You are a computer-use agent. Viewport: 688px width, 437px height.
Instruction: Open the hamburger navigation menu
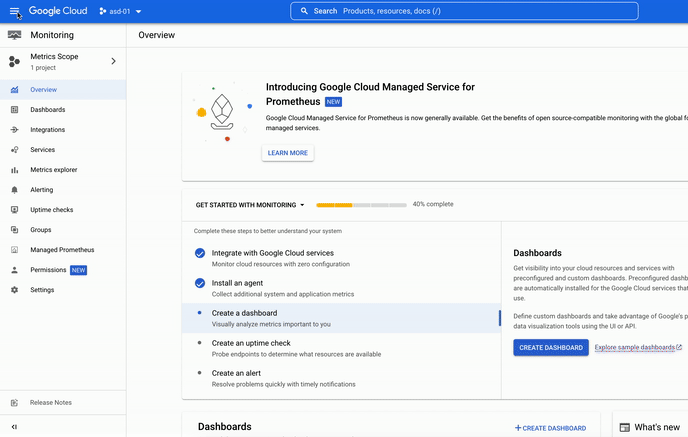pos(14,11)
